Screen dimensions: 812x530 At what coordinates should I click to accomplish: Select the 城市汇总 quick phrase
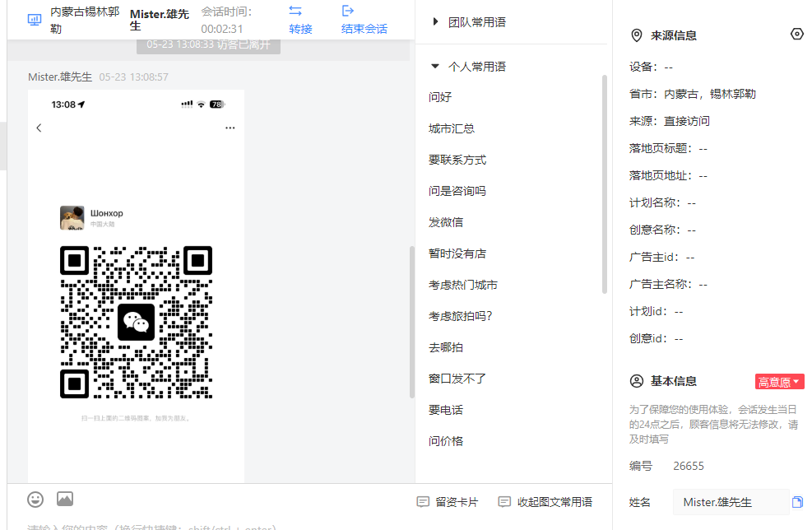point(452,128)
